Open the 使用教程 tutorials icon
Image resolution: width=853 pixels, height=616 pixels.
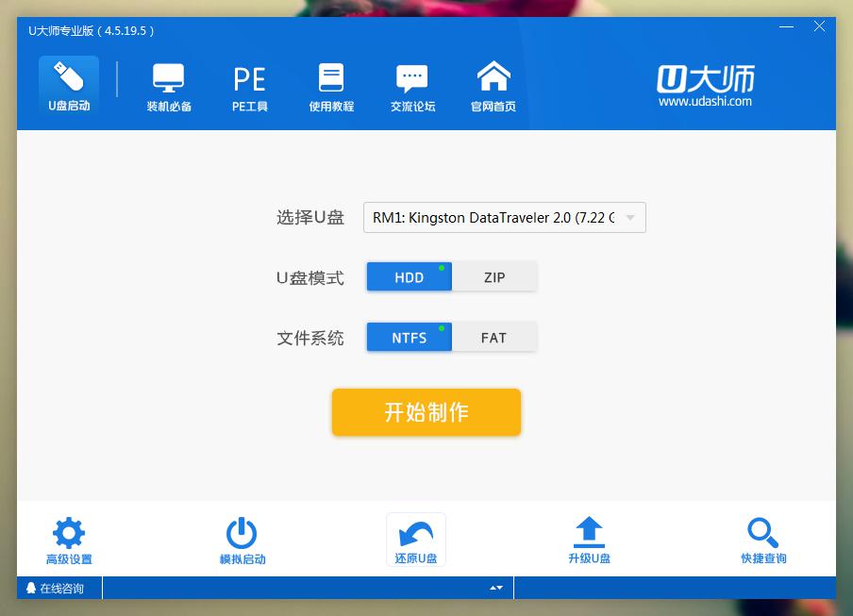[x=330, y=85]
